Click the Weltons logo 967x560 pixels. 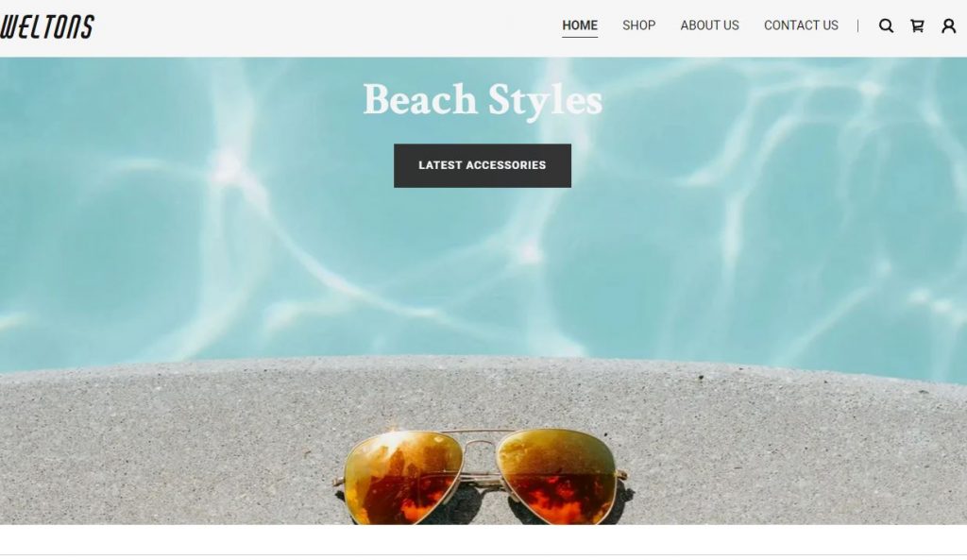[x=47, y=26]
